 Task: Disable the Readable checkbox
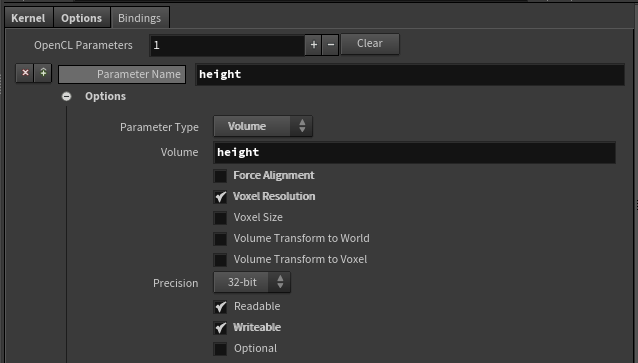220,307
